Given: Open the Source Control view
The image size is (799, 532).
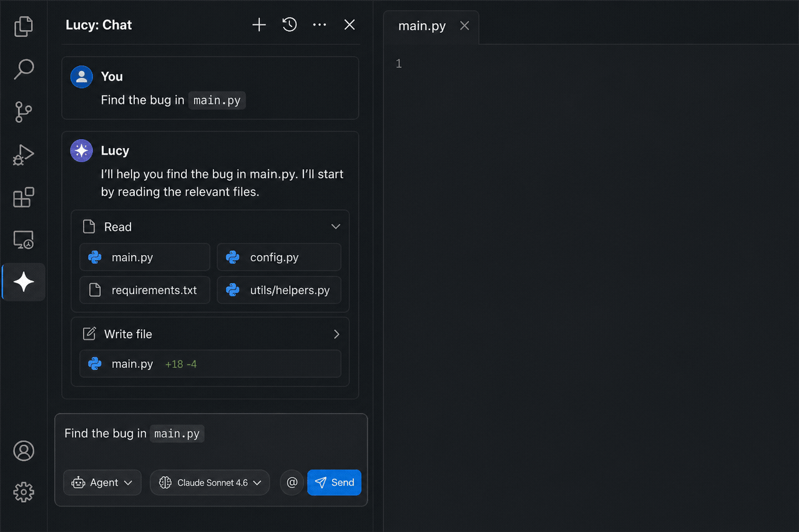Looking at the screenshot, I should pyautogui.click(x=24, y=112).
